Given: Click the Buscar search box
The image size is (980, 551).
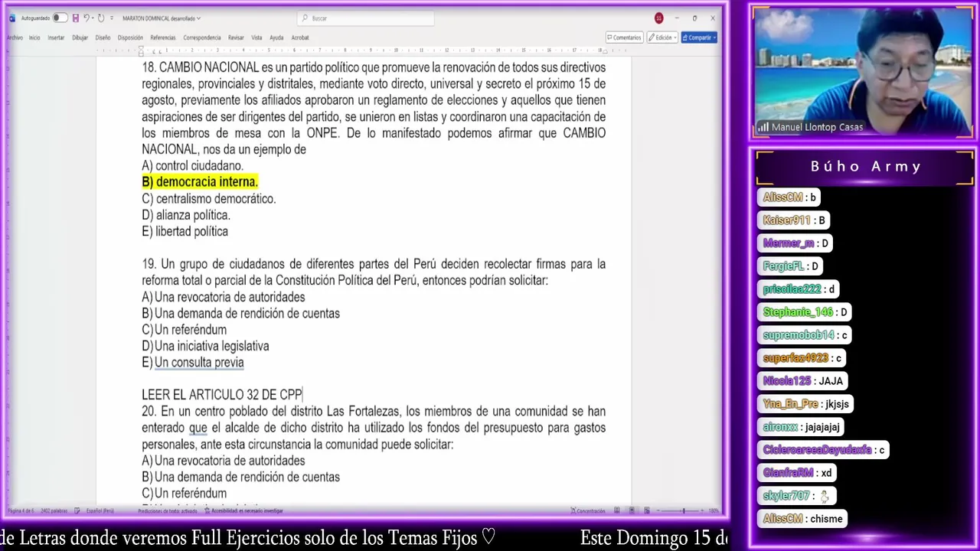Looking at the screenshot, I should point(365,18).
